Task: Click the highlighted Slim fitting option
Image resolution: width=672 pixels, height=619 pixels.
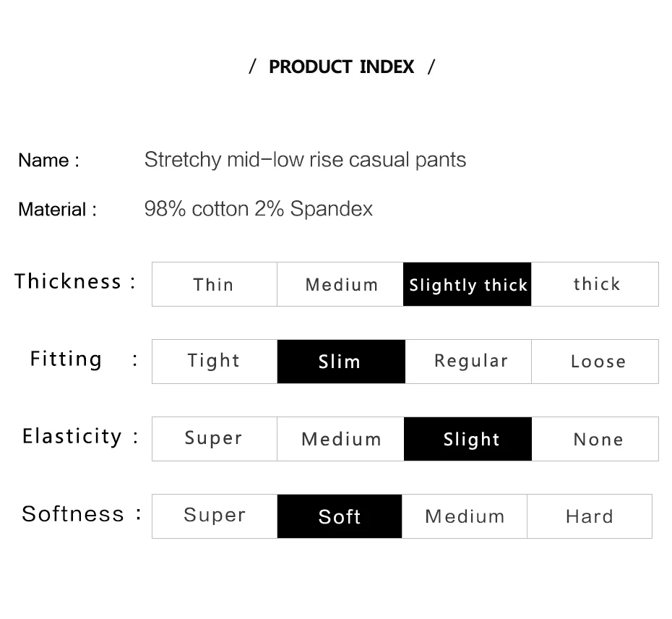Action: pos(341,361)
